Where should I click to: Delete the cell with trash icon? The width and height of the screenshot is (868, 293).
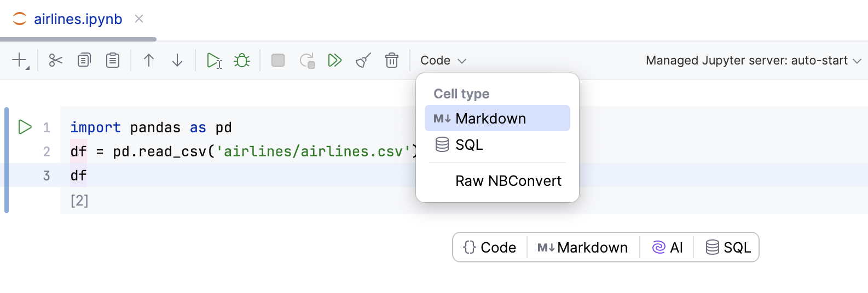(392, 60)
